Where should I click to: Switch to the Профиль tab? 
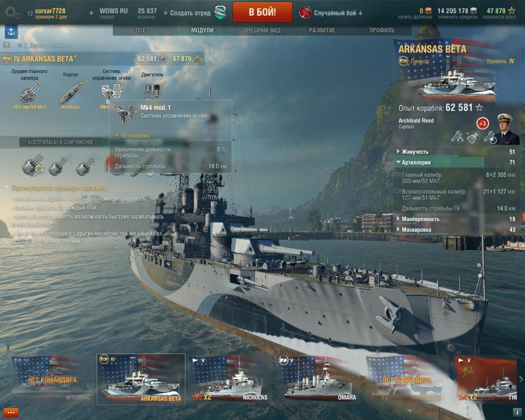click(381, 30)
